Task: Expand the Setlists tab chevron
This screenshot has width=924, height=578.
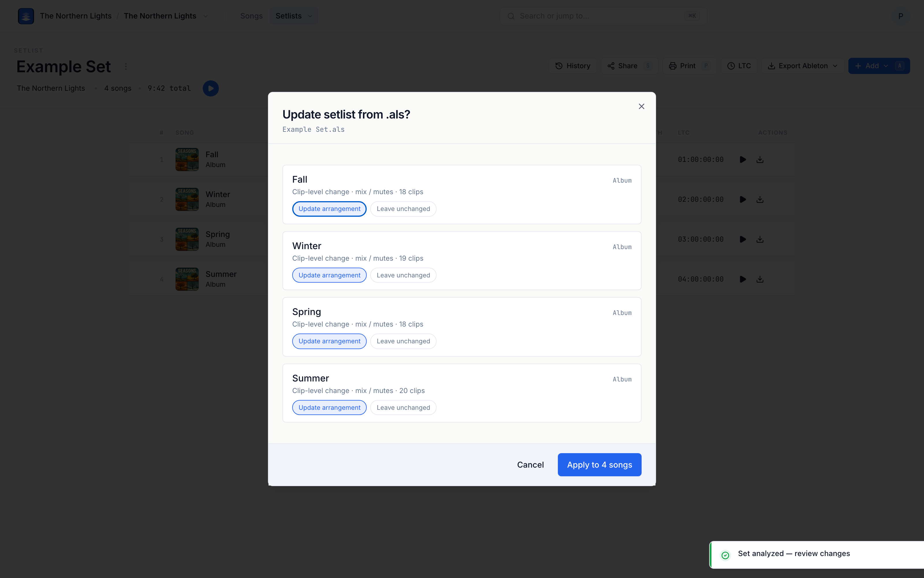Action: click(310, 16)
